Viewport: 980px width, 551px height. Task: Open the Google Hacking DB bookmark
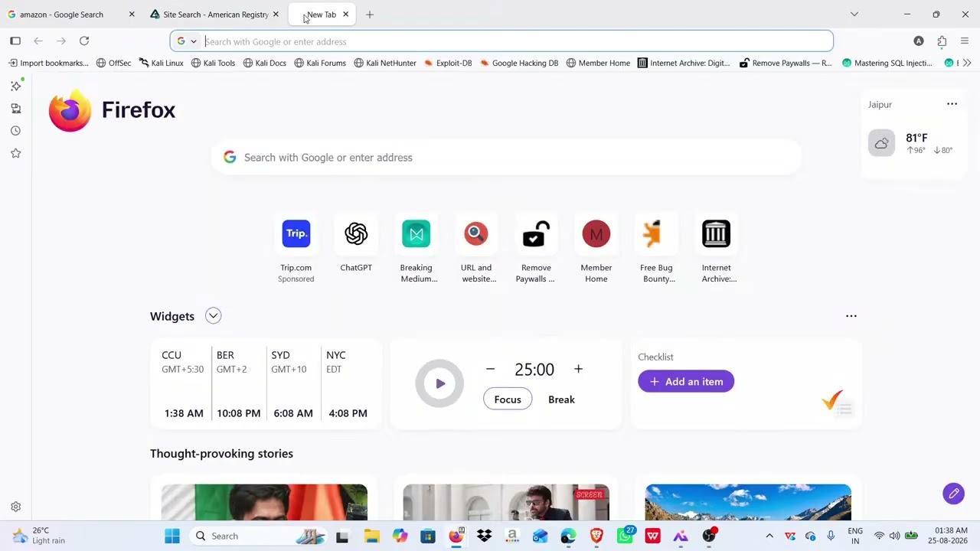(x=519, y=63)
